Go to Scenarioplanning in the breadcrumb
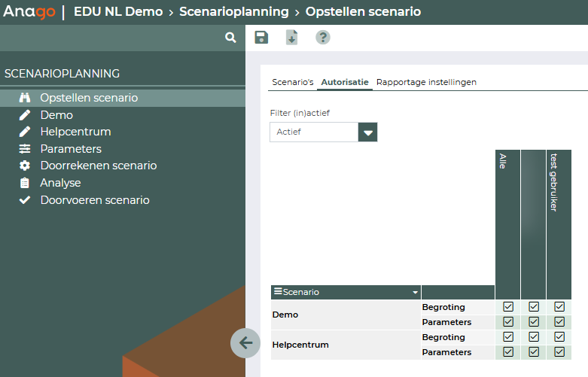588x377 pixels. tap(233, 12)
